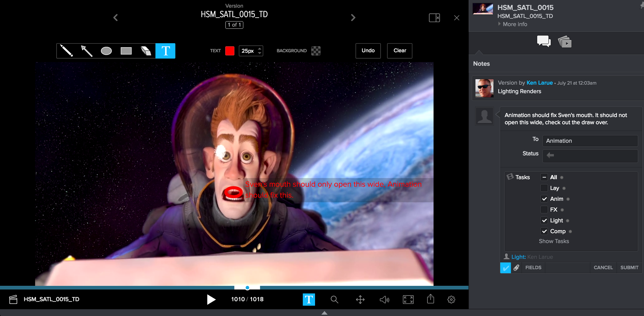This screenshot has width=644, height=316.
Task: Choose the rectangle shape tool
Action: coord(126,51)
